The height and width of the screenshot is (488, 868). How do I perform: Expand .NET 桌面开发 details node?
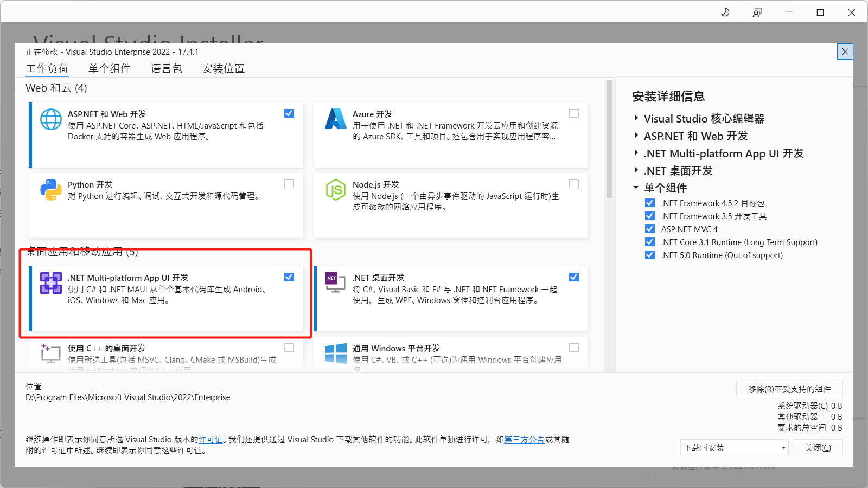(636, 170)
